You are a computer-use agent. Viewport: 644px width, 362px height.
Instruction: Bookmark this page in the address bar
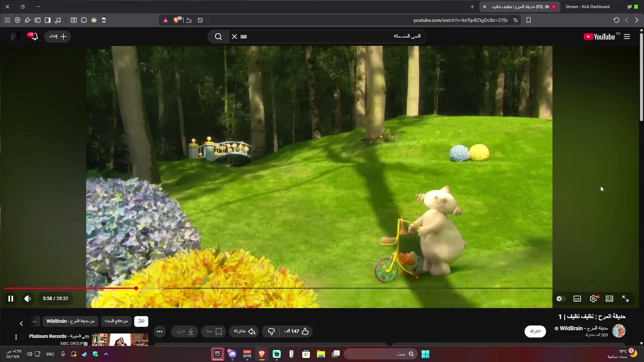tap(528, 20)
